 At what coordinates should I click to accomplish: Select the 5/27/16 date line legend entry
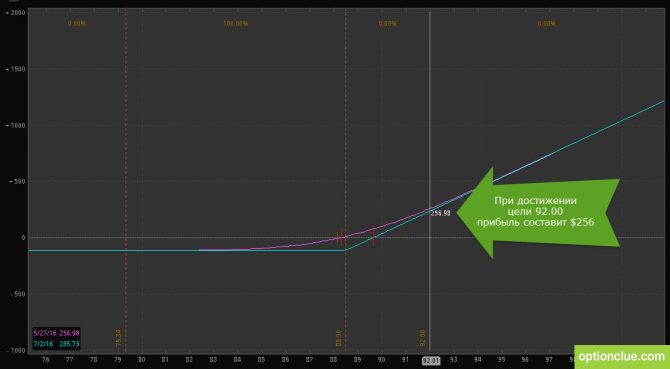tap(56, 333)
